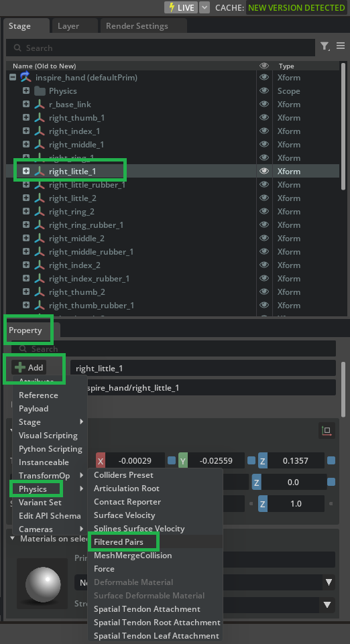The width and height of the screenshot is (350, 644).
Task: Click the right_middle_rubber_1 Xform icon
Action: (x=40, y=252)
